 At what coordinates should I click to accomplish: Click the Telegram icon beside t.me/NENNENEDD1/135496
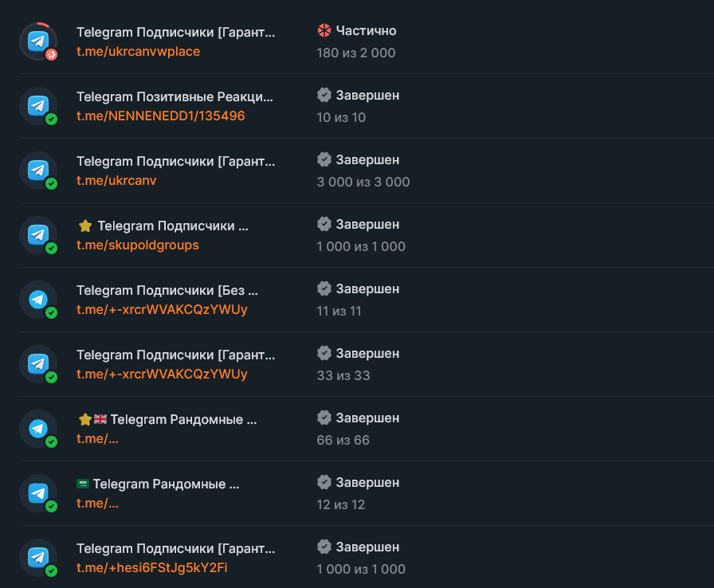point(38,106)
